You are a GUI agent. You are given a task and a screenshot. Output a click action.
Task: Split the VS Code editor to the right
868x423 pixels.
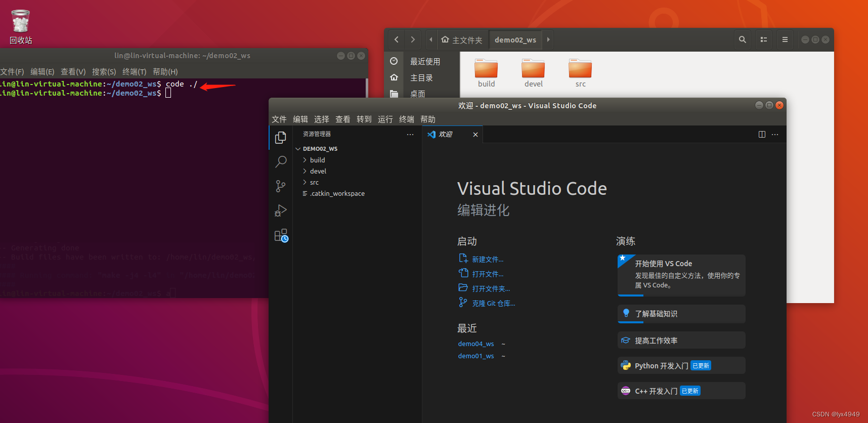coord(762,134)
